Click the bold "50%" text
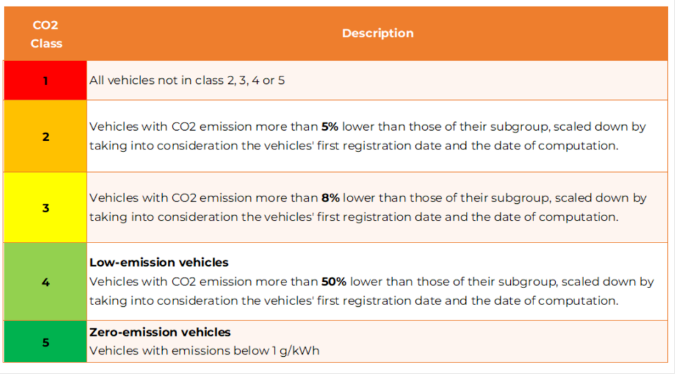Viewport: 677px width, 378px height. pos(334,282)
